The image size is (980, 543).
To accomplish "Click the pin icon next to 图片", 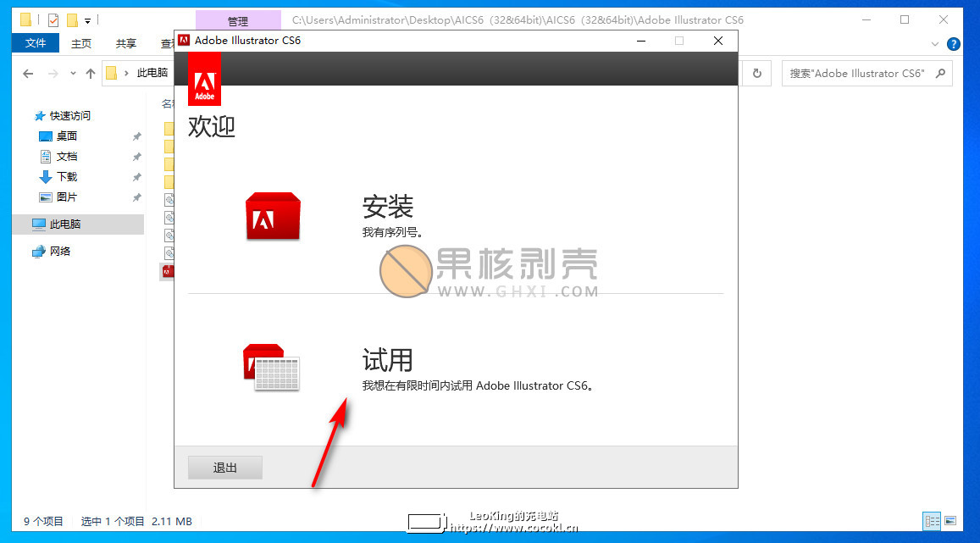I will [137, 197].
